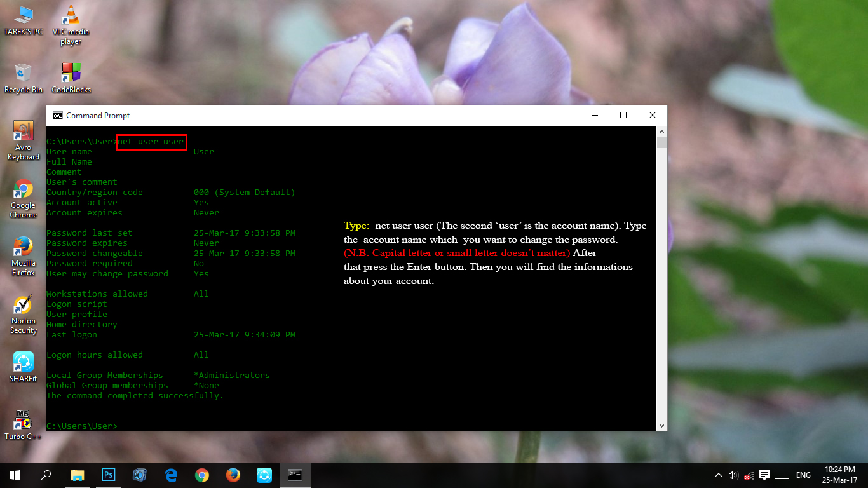Launch Photoshop from the taskbar
Viewport: 868px width, 488px height.
coord(109,475)
